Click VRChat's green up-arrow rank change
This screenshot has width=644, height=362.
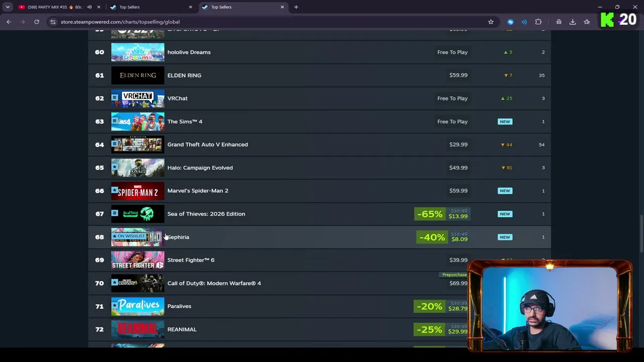(x=506, y=99)
